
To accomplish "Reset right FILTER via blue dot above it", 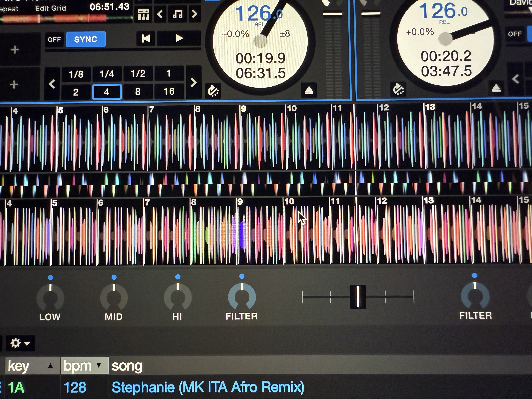I will [474, 275].
